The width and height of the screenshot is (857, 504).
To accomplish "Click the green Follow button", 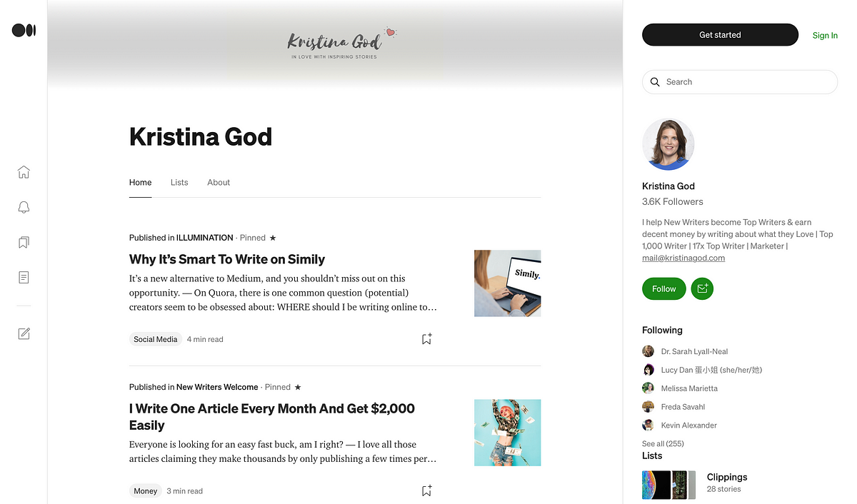I will tap(664, 288).
